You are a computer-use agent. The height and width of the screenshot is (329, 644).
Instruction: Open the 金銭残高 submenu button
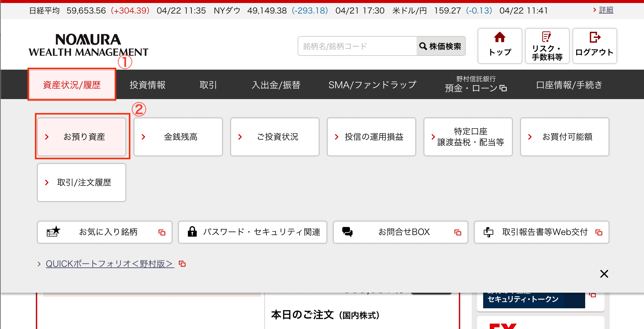tap(178, 137)
